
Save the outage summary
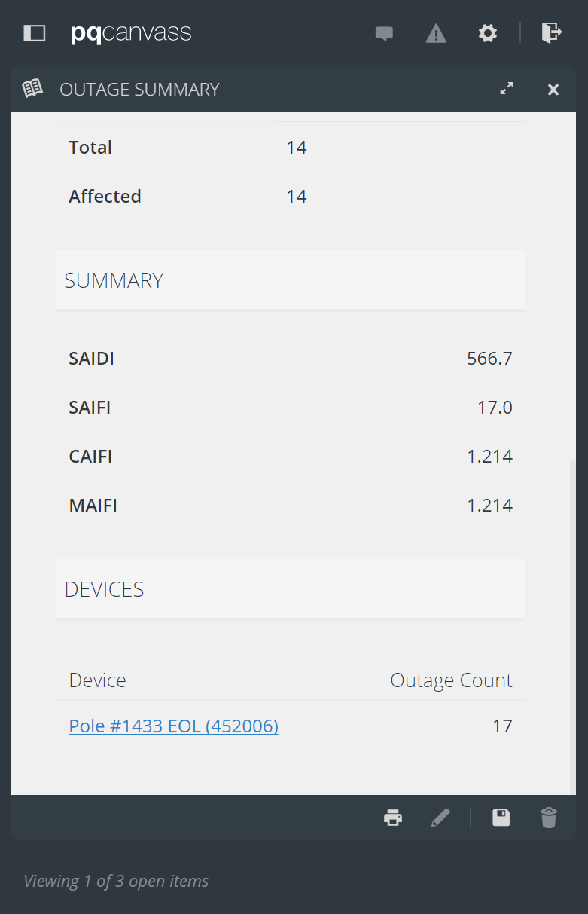pyautogui.click(x=501, y=817)
